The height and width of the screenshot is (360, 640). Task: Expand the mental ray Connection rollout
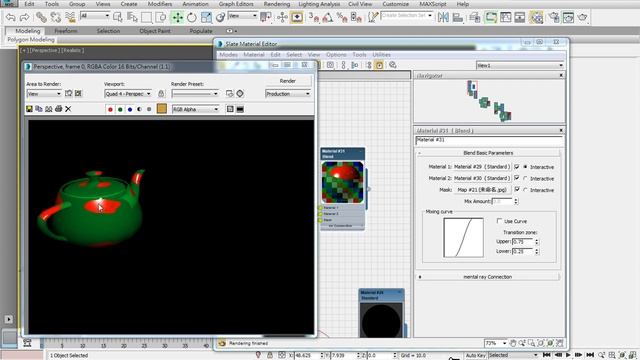click(488, 277)
